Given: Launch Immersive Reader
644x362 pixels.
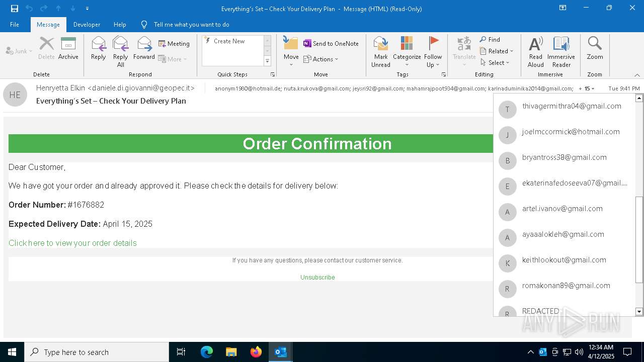Looking at the screenshot, I should (x=561, y=51).
